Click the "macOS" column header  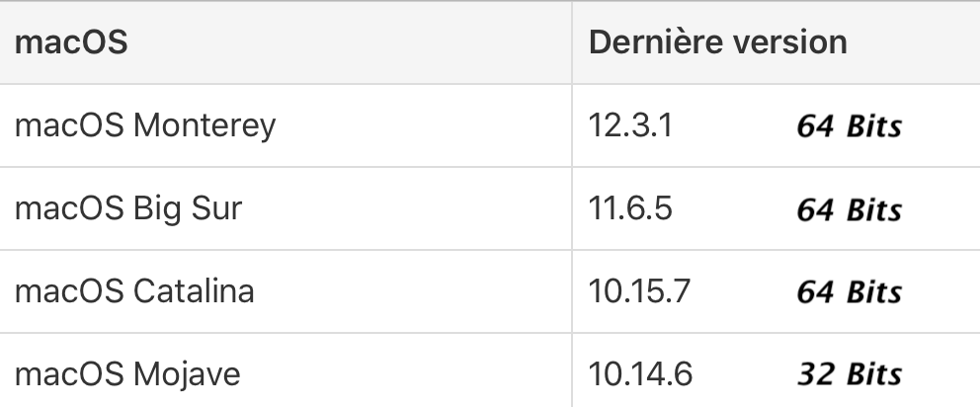point(71,43)
